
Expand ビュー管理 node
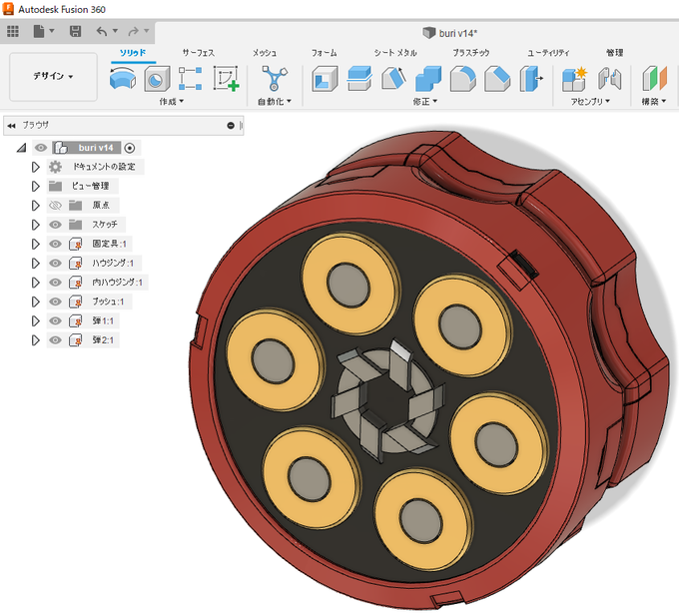36,186
